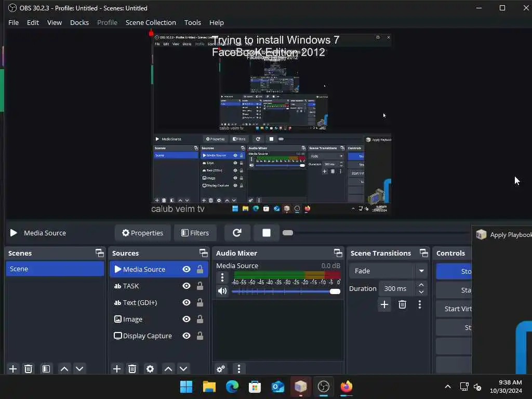Open Filters for the selected source
Screen dimensions: 532x399
(x=195, y=233)
